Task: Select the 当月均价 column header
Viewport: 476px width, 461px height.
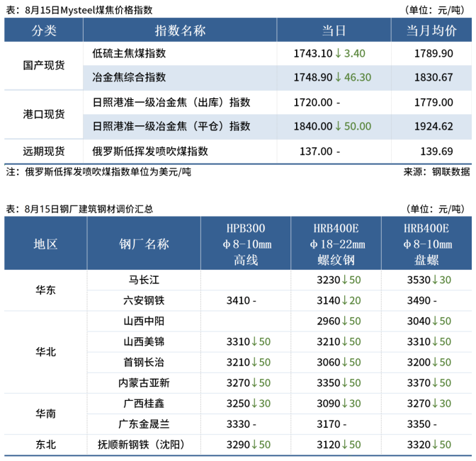Action: [431, 30]
